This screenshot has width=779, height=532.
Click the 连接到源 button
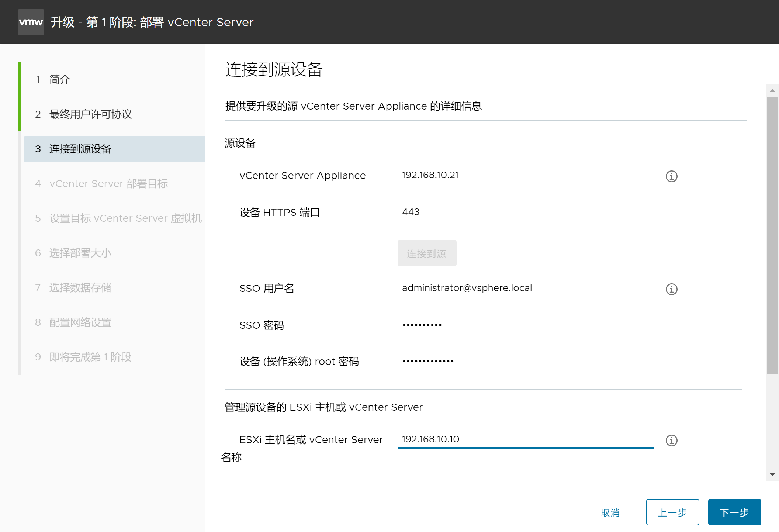click(x=427, y=253)
